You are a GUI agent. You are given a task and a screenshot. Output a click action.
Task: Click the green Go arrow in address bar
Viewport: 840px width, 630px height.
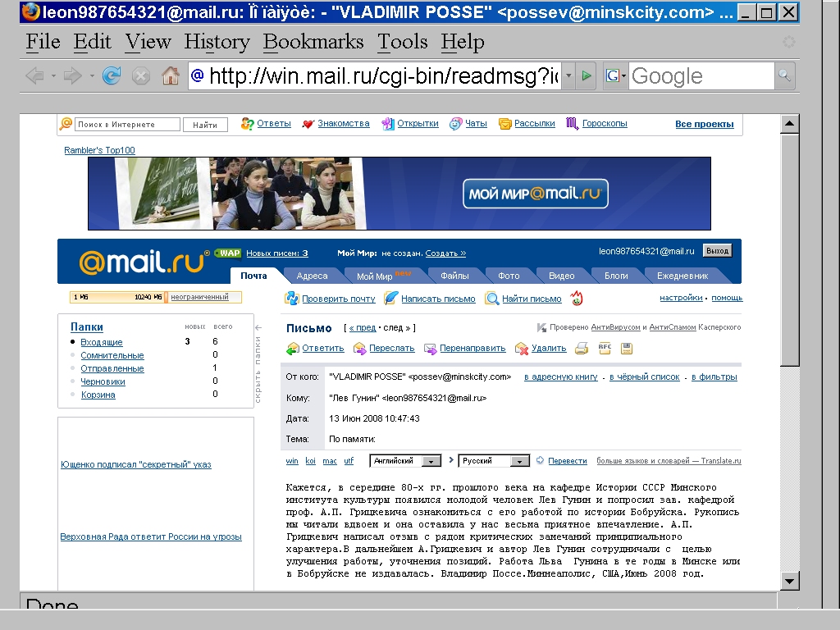[586, 76]
